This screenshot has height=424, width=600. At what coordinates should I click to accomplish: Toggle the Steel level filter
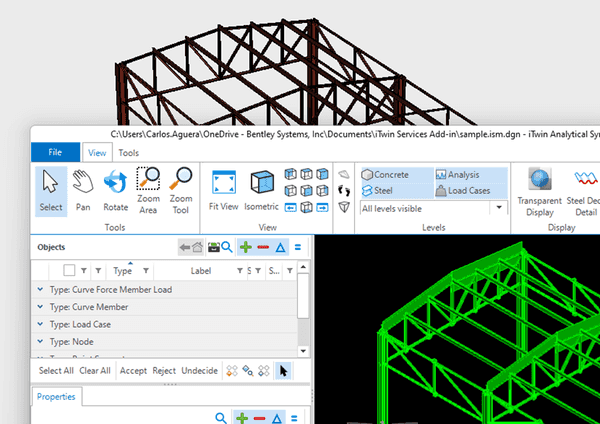point(380,190)
